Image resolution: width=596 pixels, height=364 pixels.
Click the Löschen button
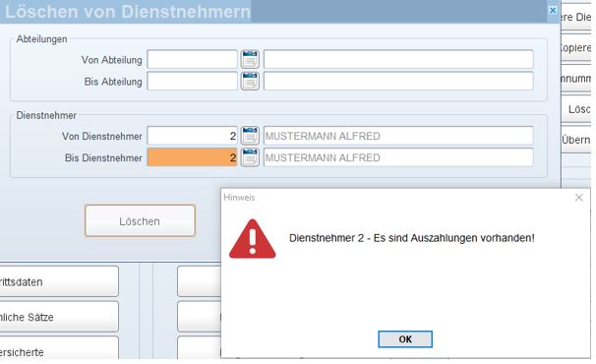[x=140, y=221]
